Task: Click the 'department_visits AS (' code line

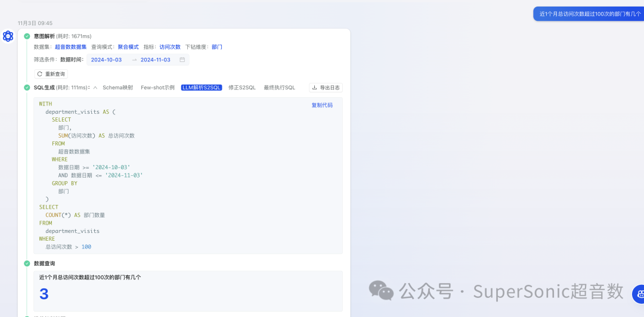Action: pyautogui.click(x=80, y=111)
